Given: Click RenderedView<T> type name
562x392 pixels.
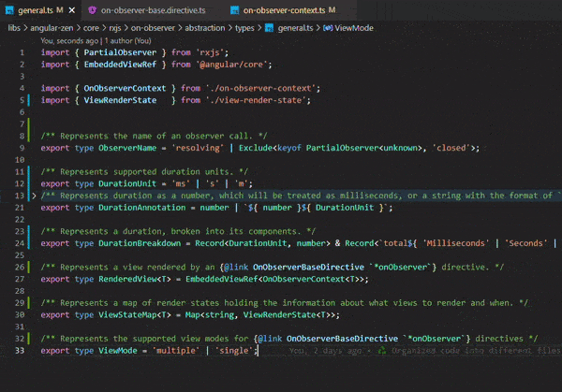Looking at the screenshot, I should pos(135,279).
